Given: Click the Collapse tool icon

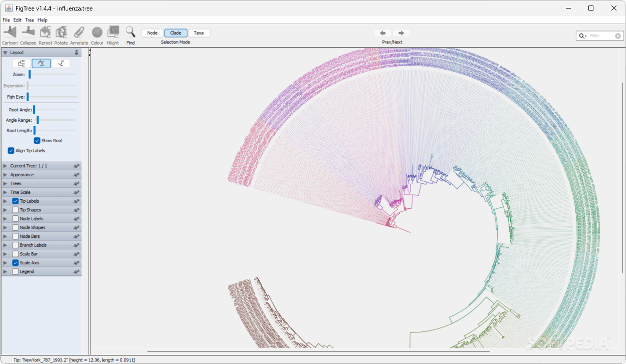Looking at the screenshot, I should tap(28, 32).
